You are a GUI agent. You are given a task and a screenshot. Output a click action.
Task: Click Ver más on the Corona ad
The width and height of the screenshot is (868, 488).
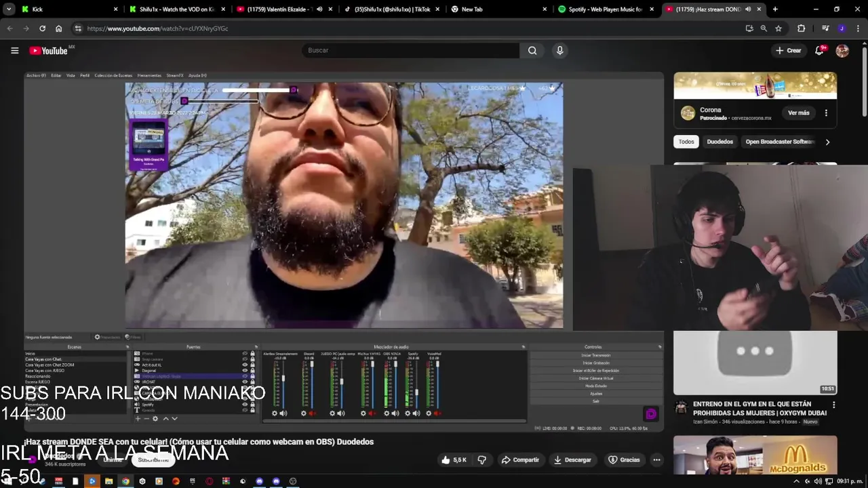pyautogui.click(x=799, y=113)
